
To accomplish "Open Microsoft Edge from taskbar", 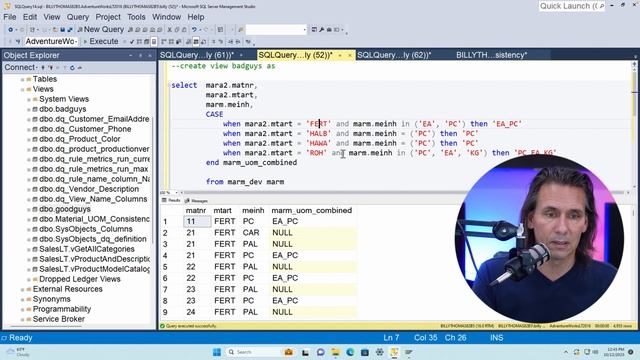I will (x=350, y=352).
